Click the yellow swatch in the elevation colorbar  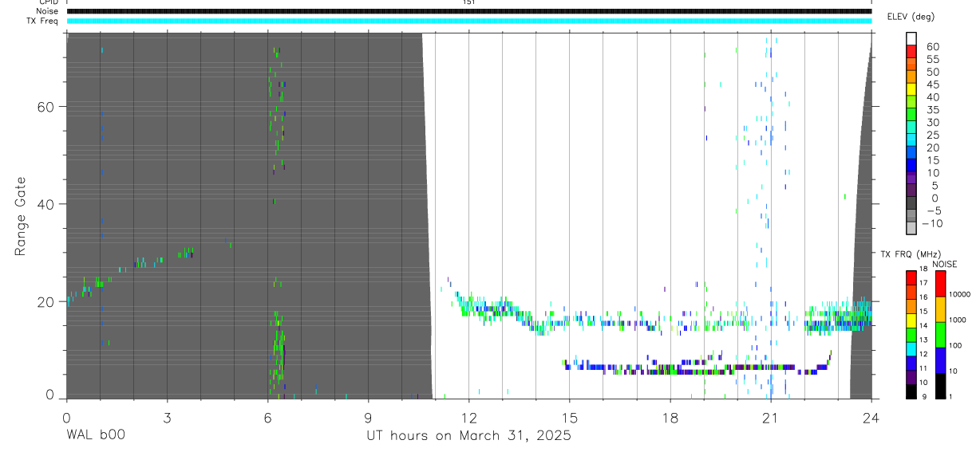[x=911, y=90]
